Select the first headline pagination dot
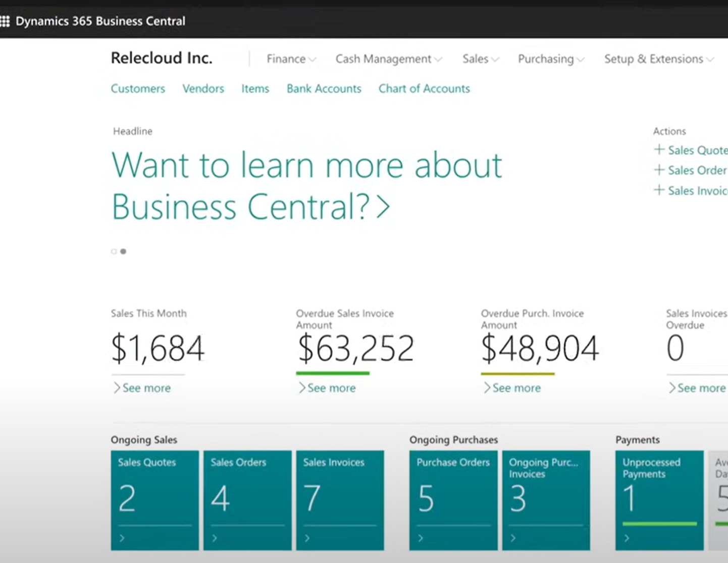This screenshot has height=563, width=728. (x=114, y=251)
